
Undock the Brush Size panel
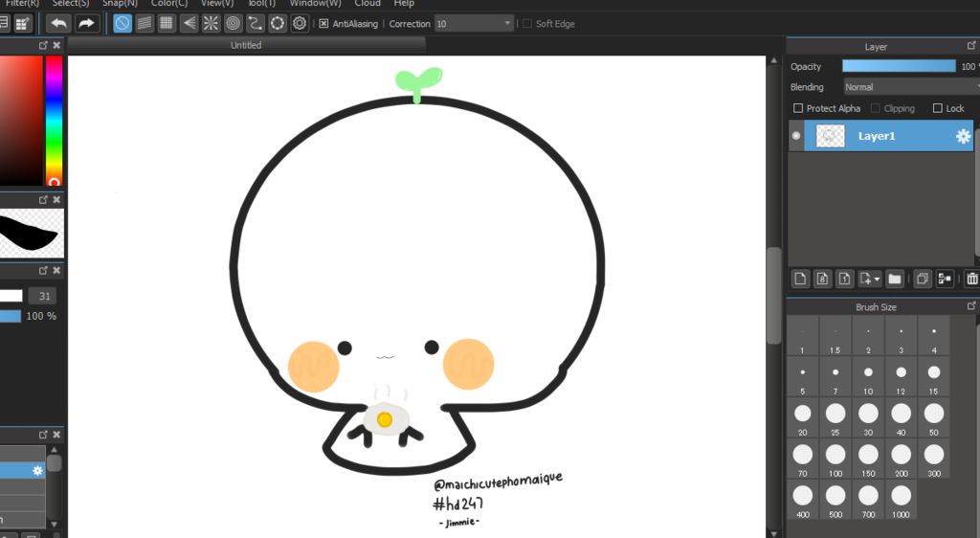click(x=971, y=305)
